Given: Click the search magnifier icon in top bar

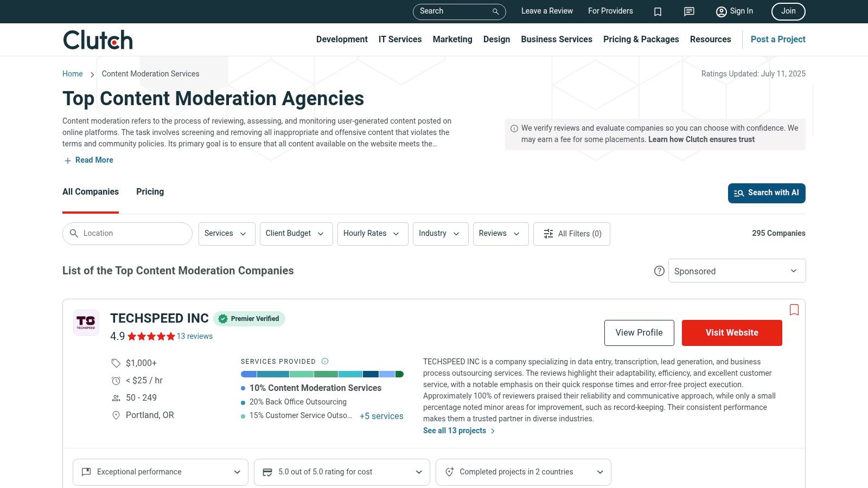Looking at the screenshot, I should (495, 11).
